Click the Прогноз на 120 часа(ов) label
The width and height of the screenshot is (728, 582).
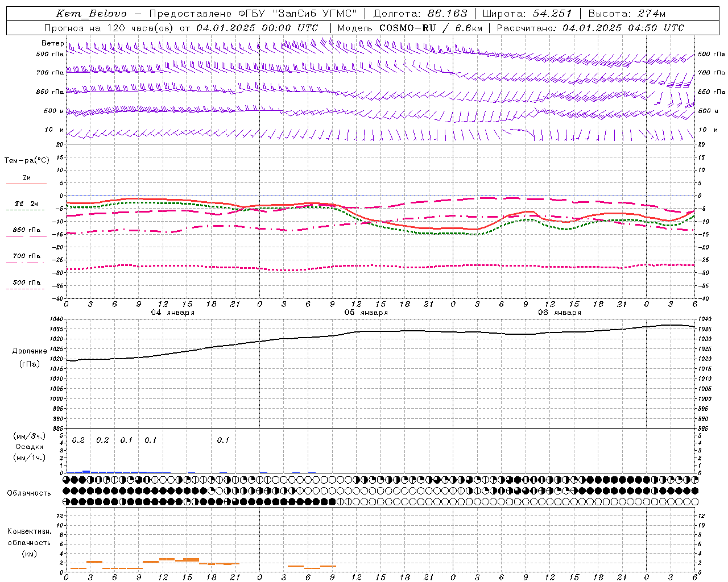coord(109,28)
